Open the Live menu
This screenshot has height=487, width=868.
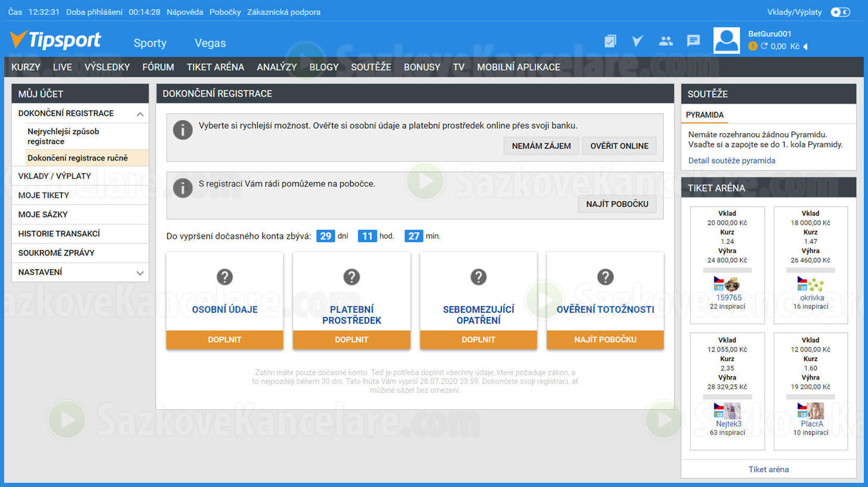pyautogui.click(x=62, y=67)
